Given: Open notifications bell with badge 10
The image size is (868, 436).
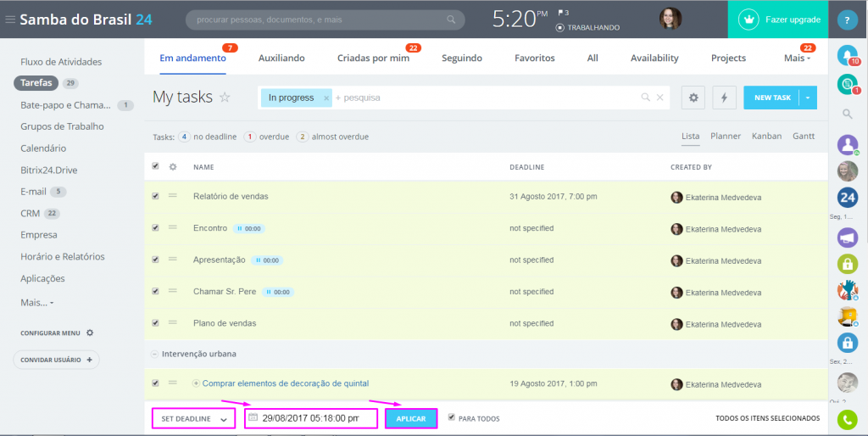Looking at the screenshot, I should (848, 55).
